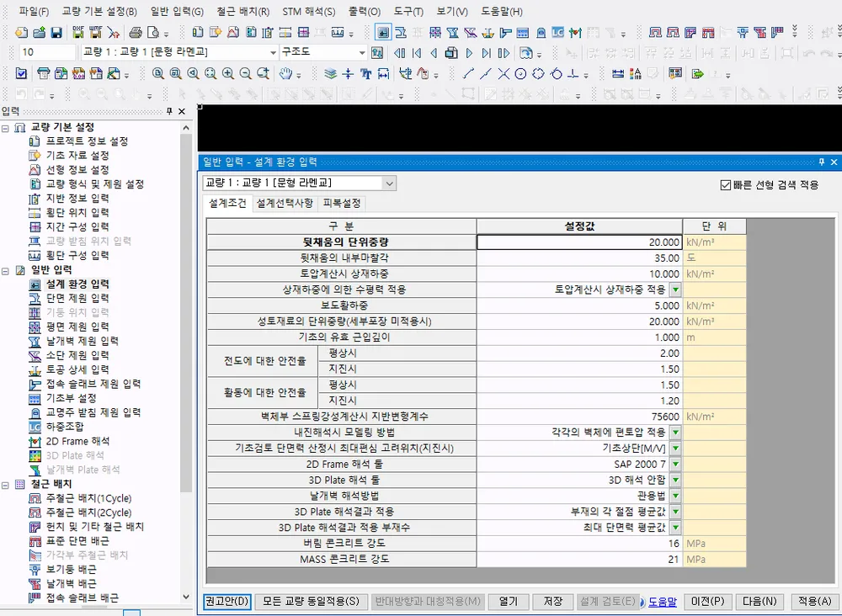Go to next step triangle icon
This screenshot has width=842, height=616.
tap(469, 52)
